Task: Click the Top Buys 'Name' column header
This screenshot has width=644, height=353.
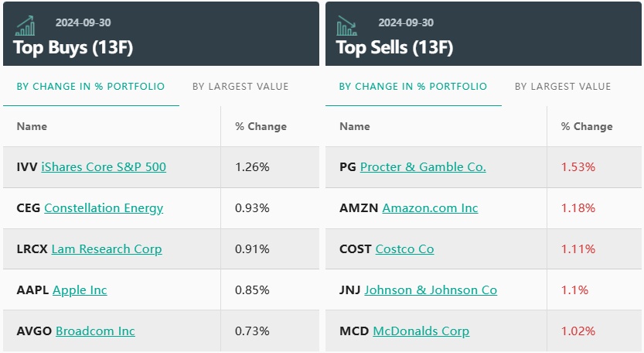Action: (x=32, y=126)
